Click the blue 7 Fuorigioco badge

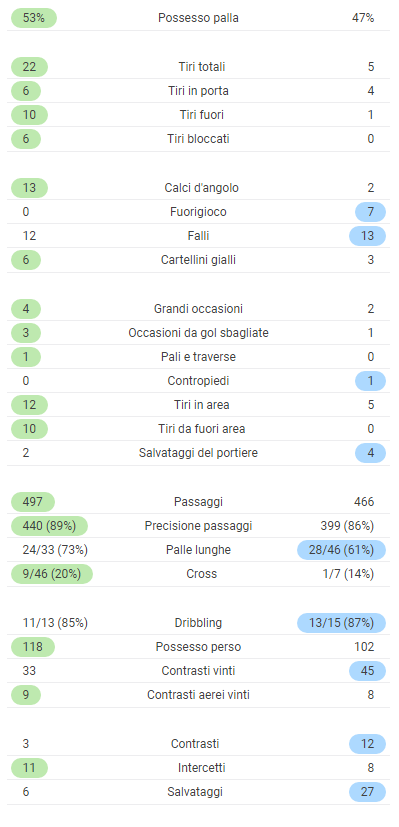[371, 212]
